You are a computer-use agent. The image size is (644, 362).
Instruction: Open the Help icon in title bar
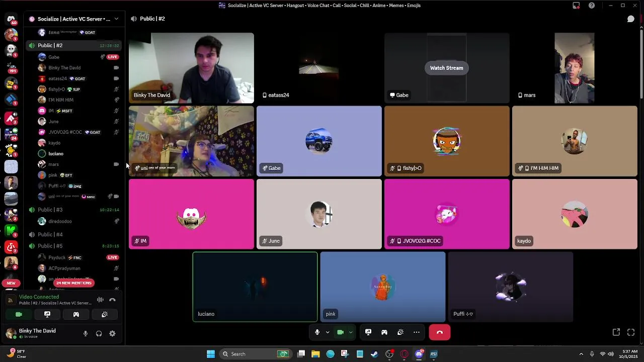(592, 6)
